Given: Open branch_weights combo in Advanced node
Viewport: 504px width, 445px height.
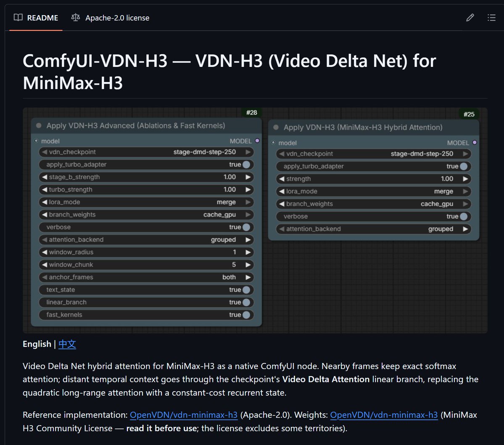Looking at the screenshot, I should coord(146,215).
